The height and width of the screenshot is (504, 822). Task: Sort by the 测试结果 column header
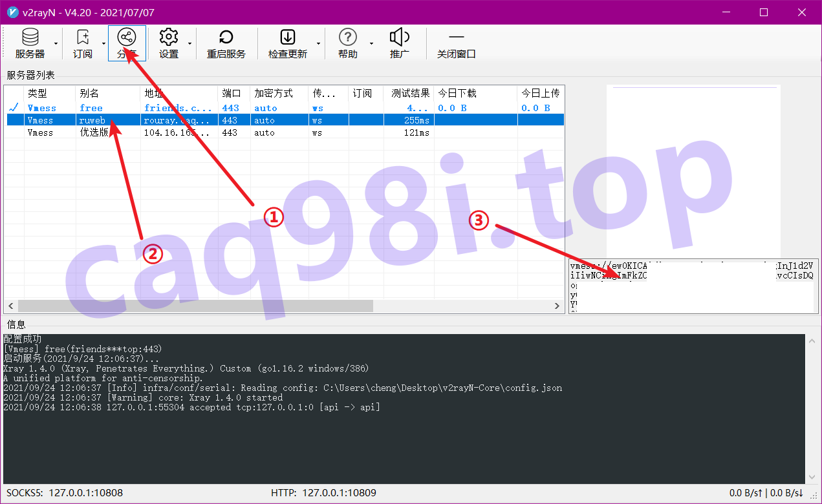click(409, 93)
